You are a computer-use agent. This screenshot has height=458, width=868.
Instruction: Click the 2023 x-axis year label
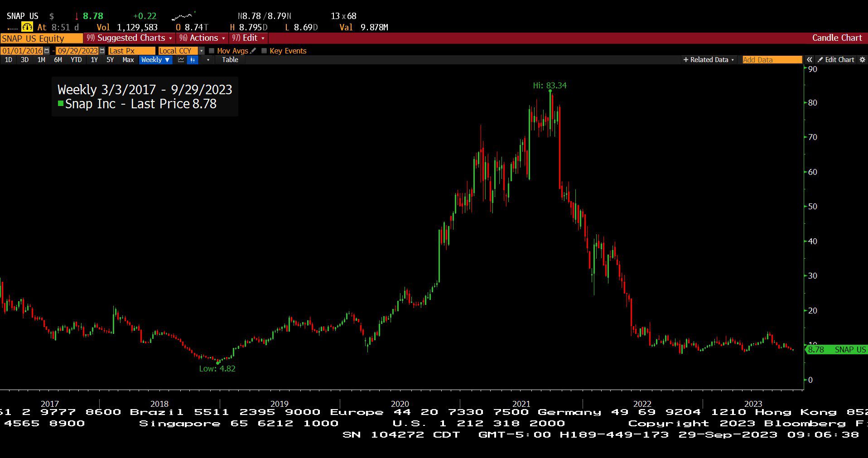click(x=753, y=404)
